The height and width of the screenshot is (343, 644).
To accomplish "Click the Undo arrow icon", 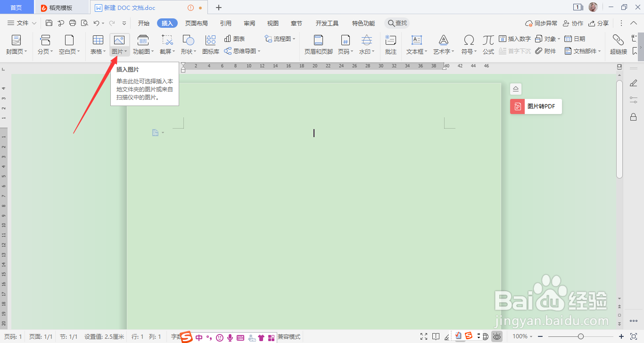I will 96,23.
